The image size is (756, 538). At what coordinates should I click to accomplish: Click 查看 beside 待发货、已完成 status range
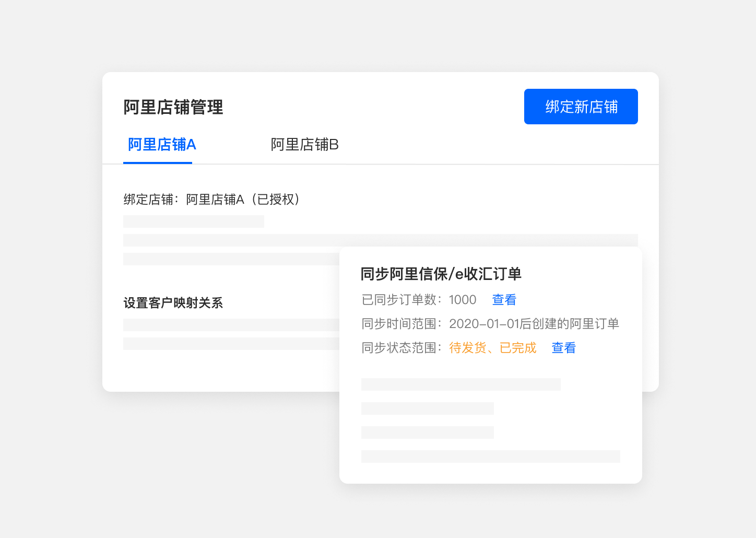pos(563,348)
